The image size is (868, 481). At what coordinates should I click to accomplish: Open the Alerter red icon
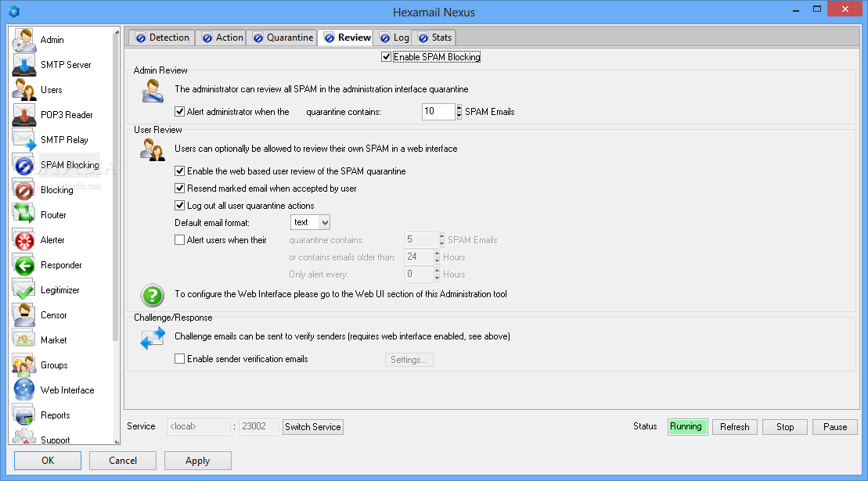click(23, 240)
